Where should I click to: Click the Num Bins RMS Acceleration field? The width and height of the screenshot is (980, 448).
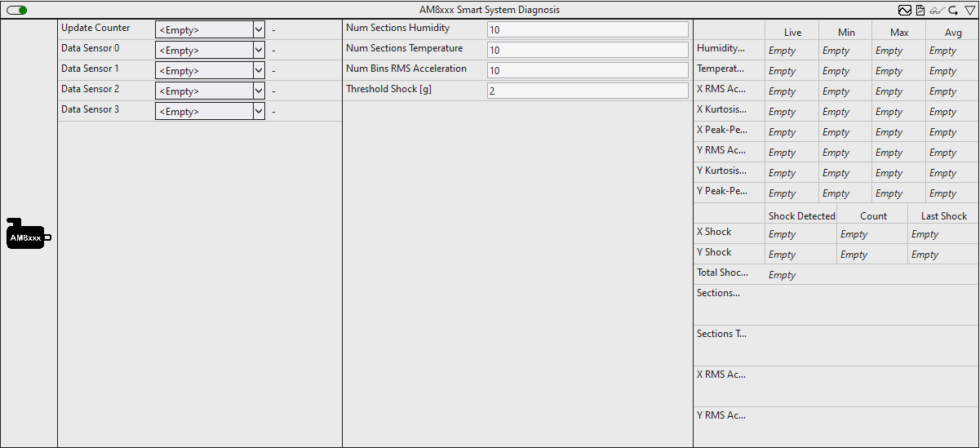point(588,70)
